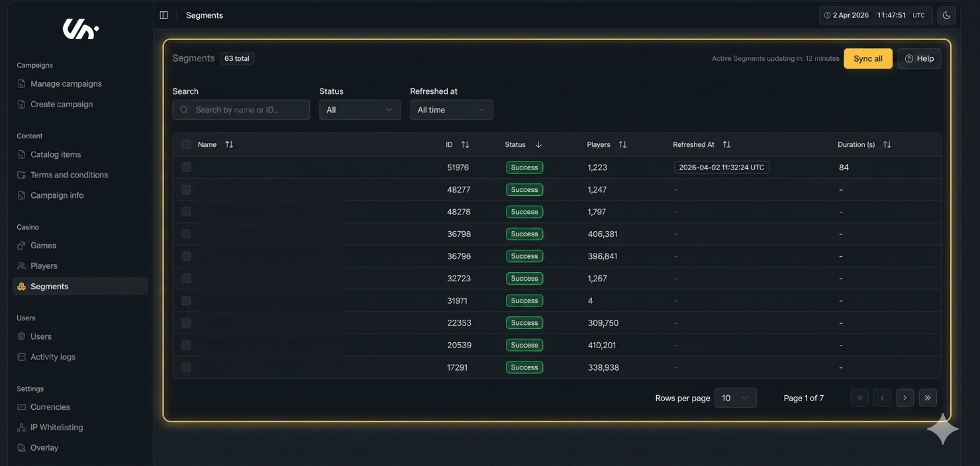The height and width of the screenshot is (466, 980).
Task: Open Rows per page dropdown
Action: tap(735, 398)
